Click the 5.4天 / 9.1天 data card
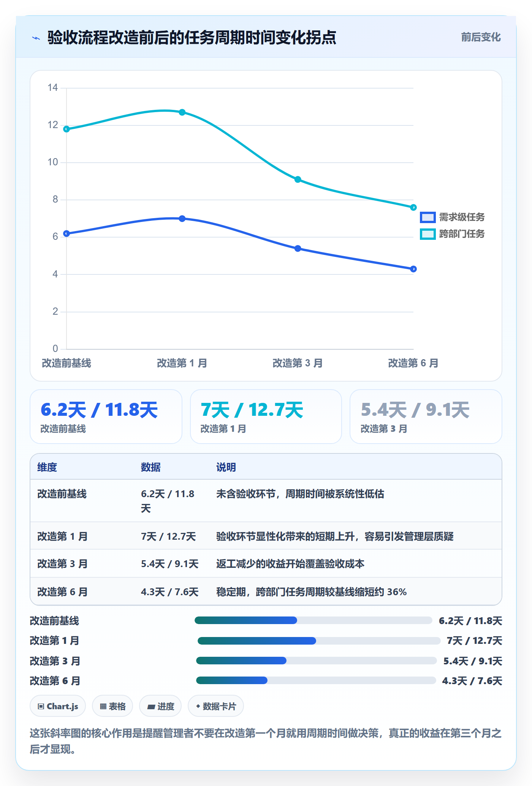This screenshot has height=786, width=532. 426,417
